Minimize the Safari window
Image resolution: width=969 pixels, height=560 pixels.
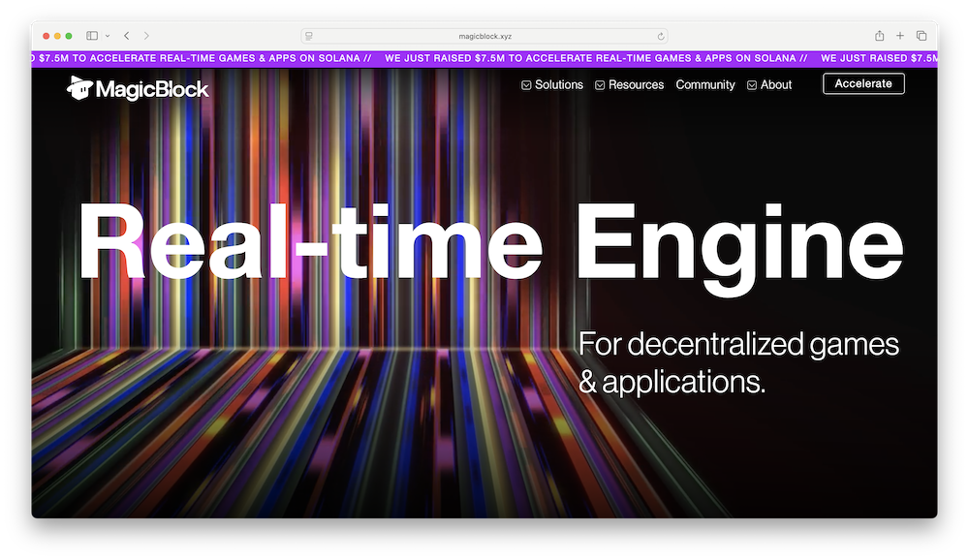pos(57,36)
